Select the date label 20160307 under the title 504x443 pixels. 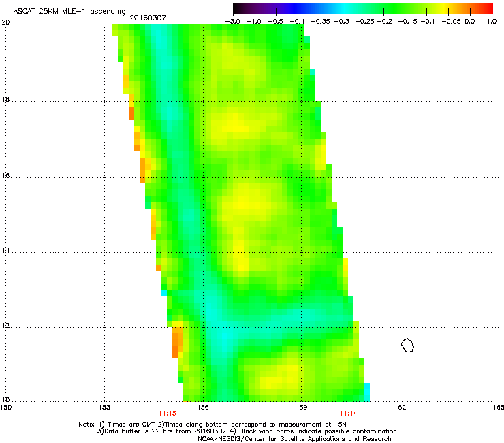(x=148, y=18)
